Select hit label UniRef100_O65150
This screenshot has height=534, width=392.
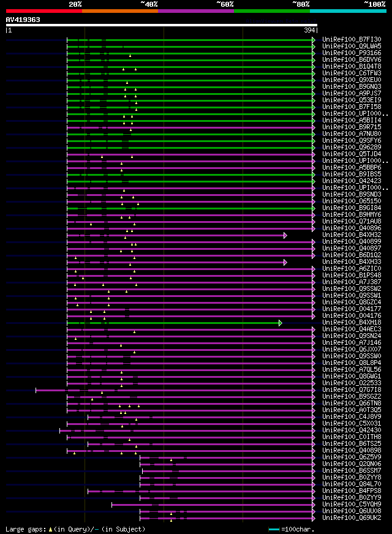[x=352, y=201]
